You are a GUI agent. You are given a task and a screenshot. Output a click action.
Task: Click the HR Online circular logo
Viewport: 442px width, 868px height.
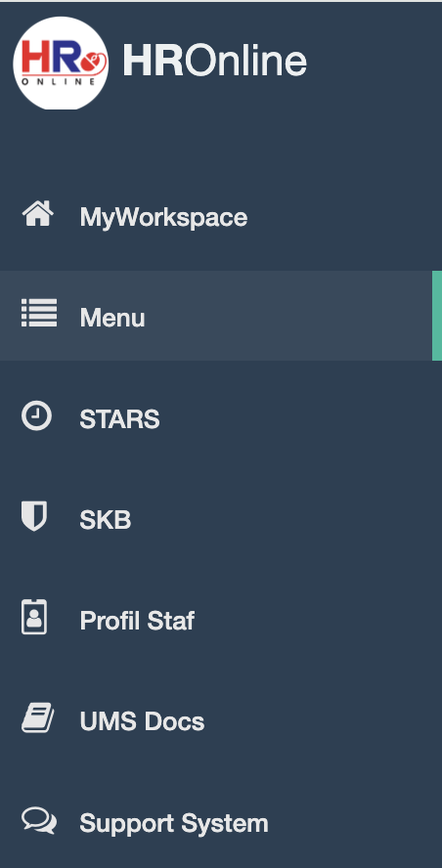pyautogui.click(x=61, y=63)
